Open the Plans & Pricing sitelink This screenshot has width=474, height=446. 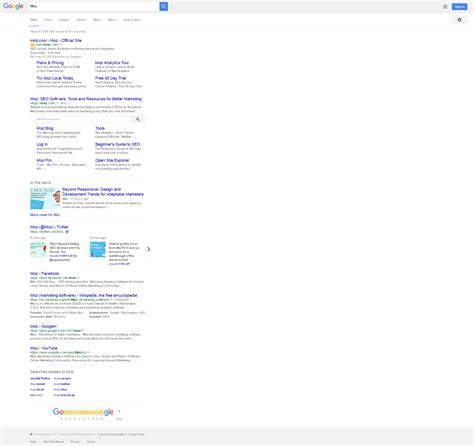50,63
